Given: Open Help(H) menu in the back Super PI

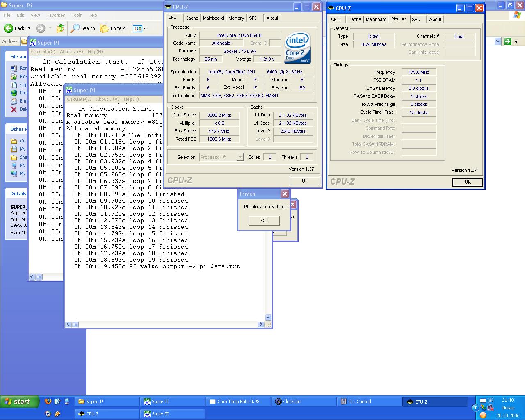Looking at the screenshot, I should pyautogui.click(x=95, y=52).
